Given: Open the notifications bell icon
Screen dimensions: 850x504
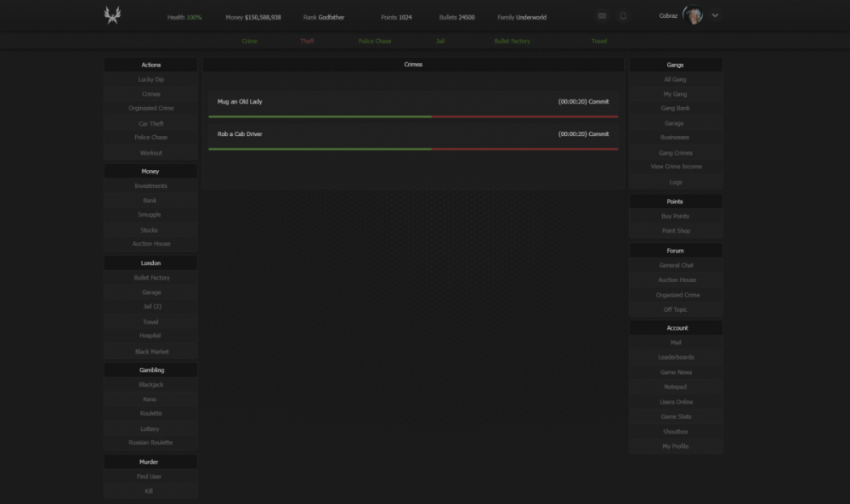Looking at the screenshot, I should pyautogui.click(x=623, y=16).
